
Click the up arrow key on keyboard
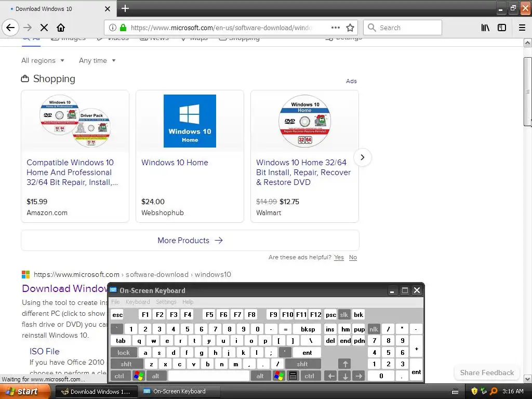pos(345,364)
